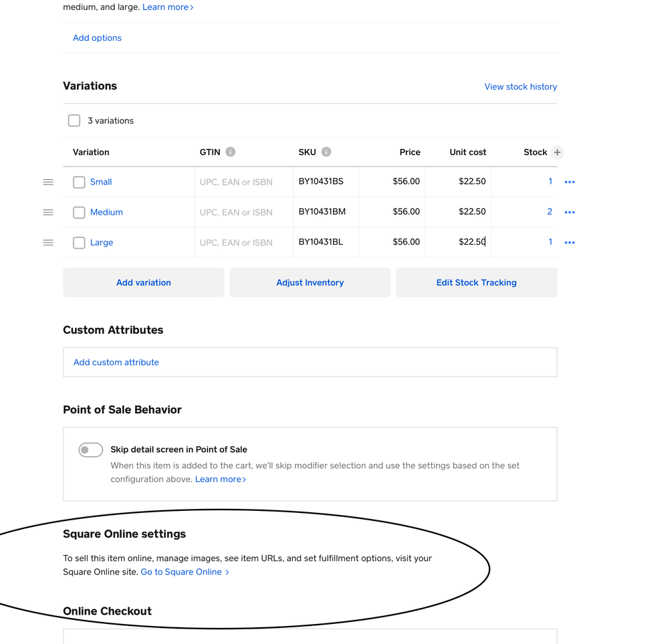Click the GTIN info icon
668x644 pixels.
click(231, 152)
